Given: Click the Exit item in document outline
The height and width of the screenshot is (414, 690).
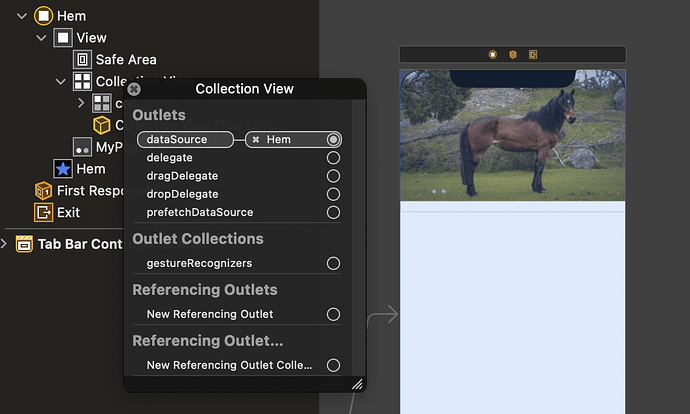Looking at the screenshot, I should coord(68,212).
